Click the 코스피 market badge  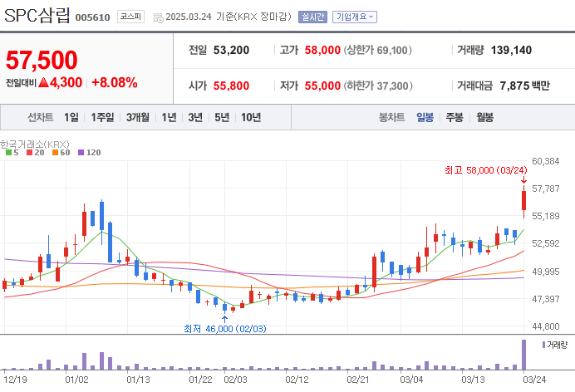130,17
